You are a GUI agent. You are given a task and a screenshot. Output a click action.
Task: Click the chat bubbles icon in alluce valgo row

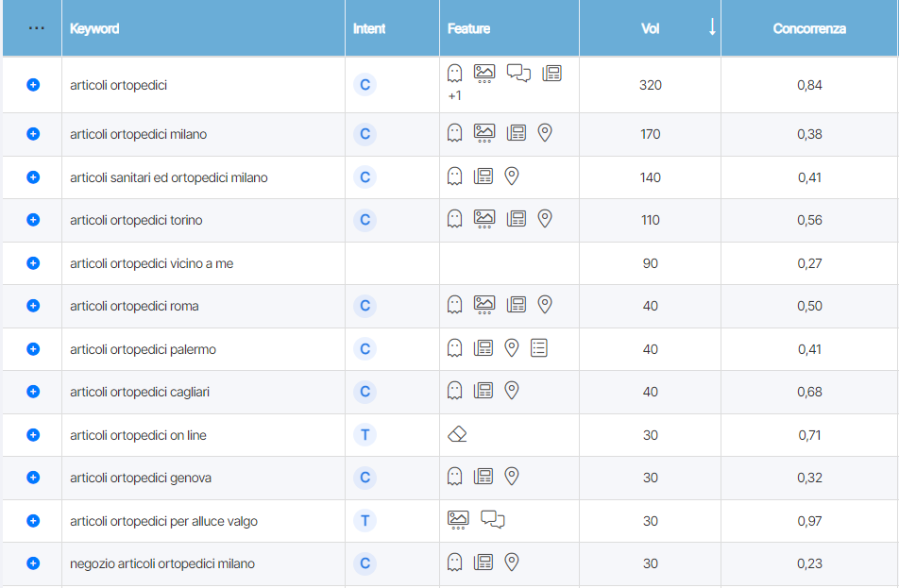pyautogui.click(x=493, y=519)
